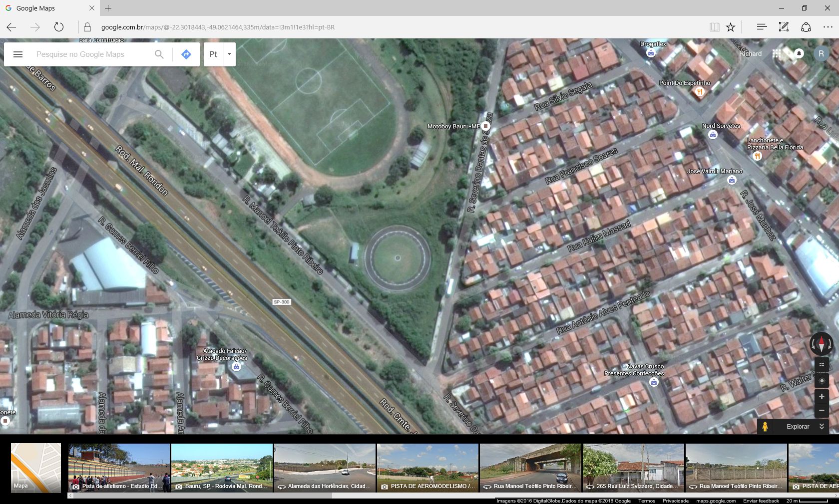Image resolution: width=839 pixels, height=504 pixels.
Task: Open Alameda das Hortências street view thumbnail
Action: (x=325, y=468)
